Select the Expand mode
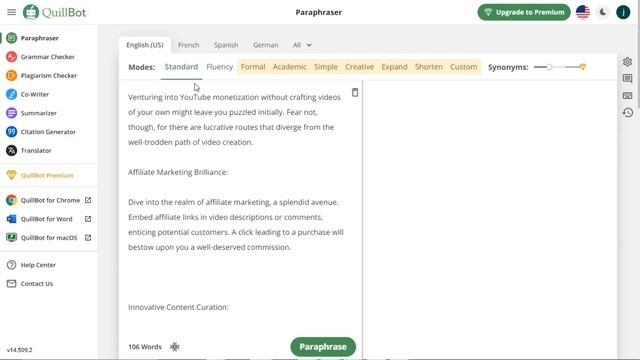 click(394, 67)
